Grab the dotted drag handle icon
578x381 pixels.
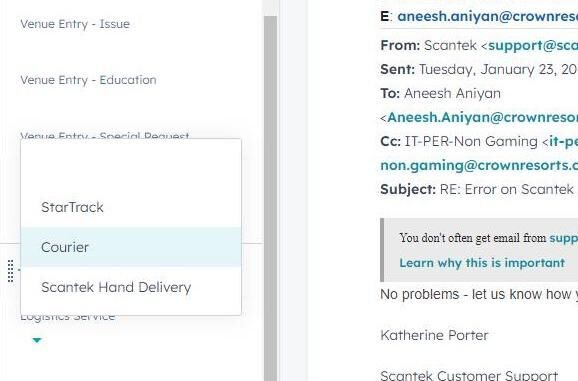11,271
